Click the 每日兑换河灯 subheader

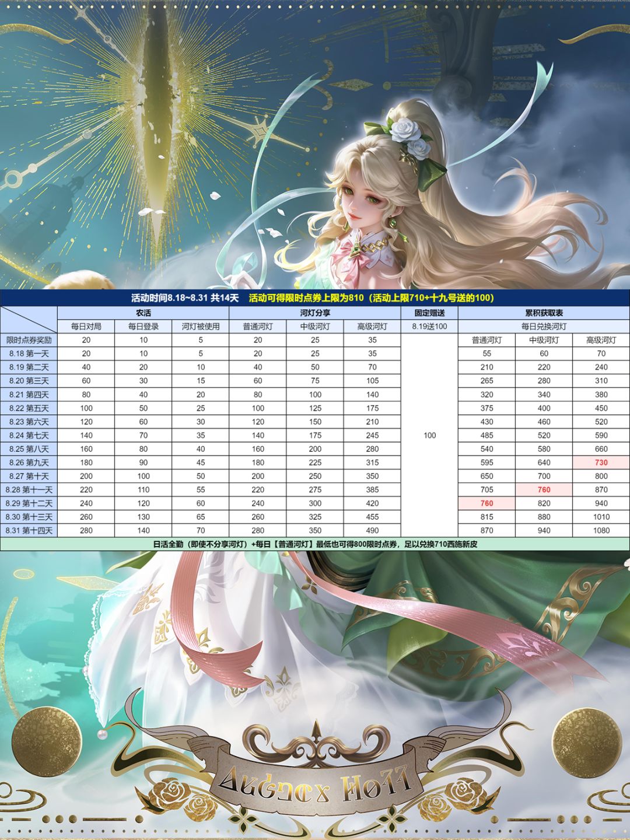click(x=544, y=327)
